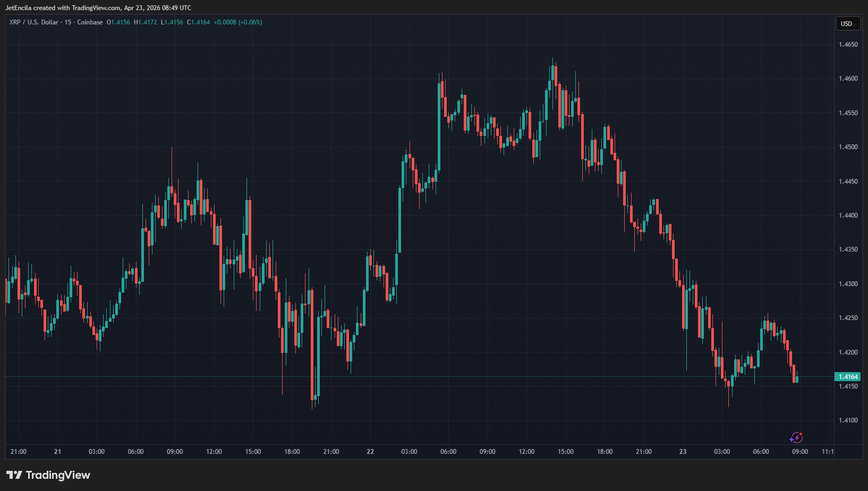Viewport: 868px width, 491px height.
Task: Click the TradingView logo in the footer
Action: point(48,475)
